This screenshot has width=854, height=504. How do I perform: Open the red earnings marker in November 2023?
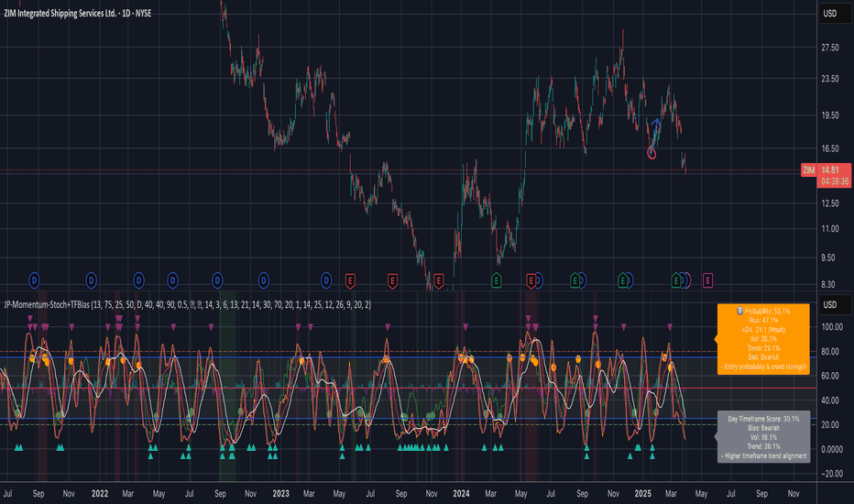pos(438,281)
